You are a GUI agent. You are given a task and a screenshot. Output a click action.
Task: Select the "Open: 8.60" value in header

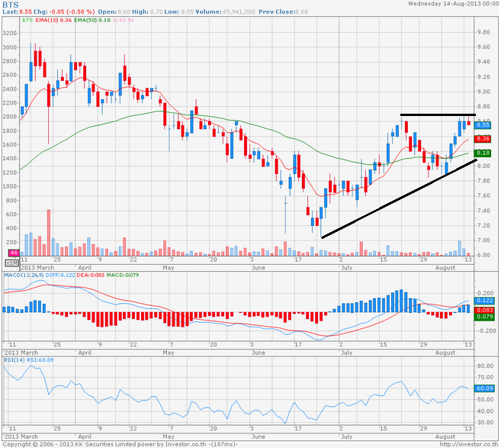(114, 12)
